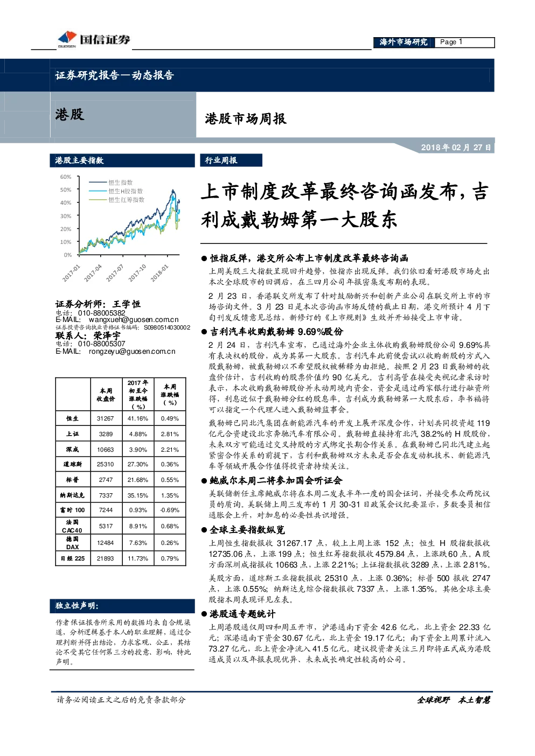The image size is (535, 756).
Task: Click the index performance line chart
Action: (121, 229)
